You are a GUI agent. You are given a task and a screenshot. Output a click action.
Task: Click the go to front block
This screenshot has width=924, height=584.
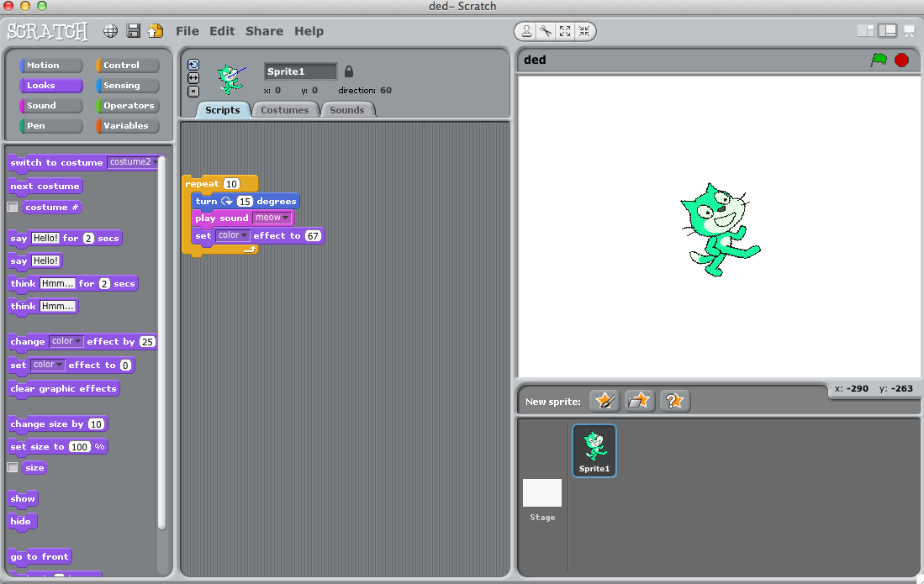tap(40, 556)
